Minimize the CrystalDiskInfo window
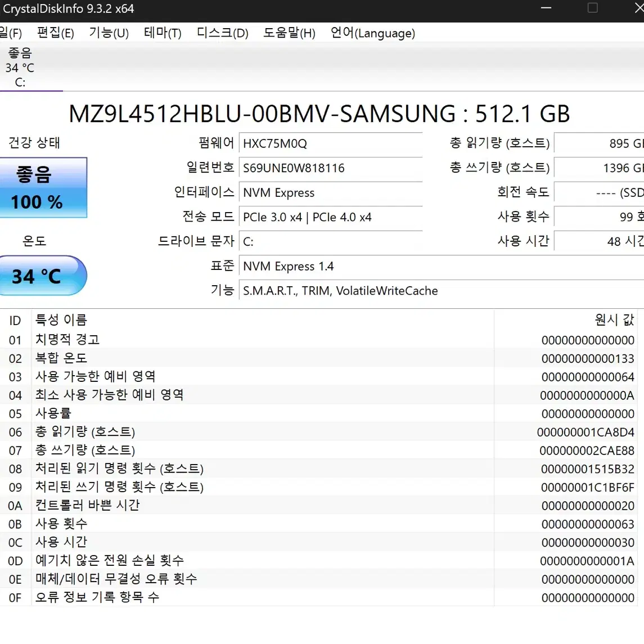Viewport: 644px width, 644px height. [546, 8]
